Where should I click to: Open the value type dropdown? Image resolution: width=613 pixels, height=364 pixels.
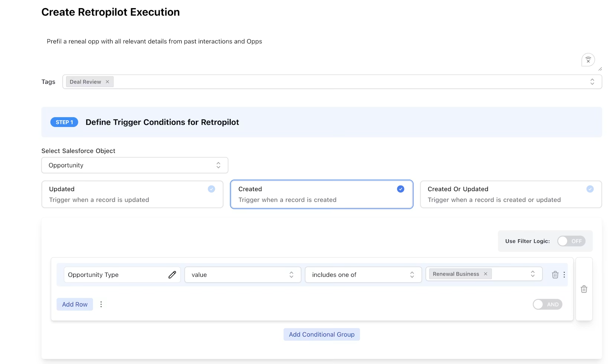point(243,275)
